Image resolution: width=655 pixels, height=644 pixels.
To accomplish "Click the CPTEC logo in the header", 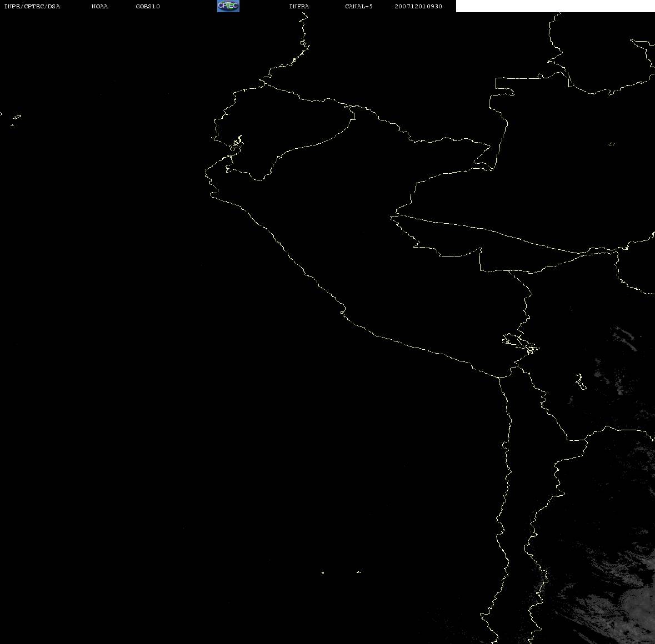I will point(228,6).
